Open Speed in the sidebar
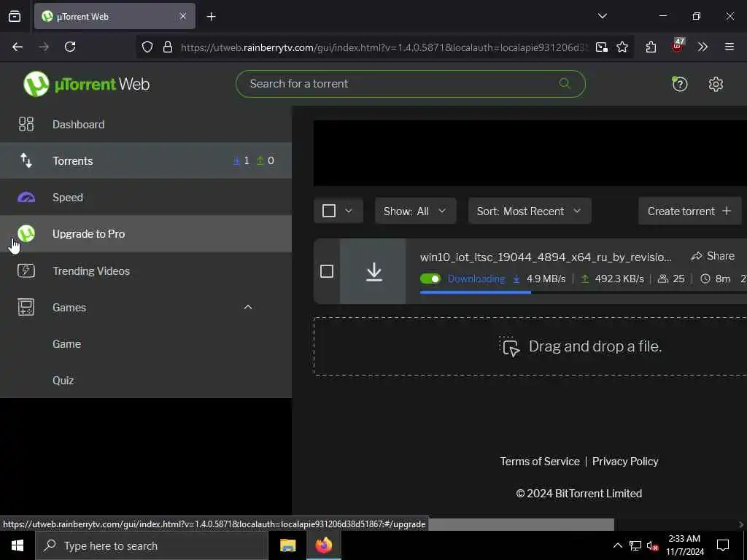The height and width of the screenshot is (560, 747). pyautogui.click(x=146, y=197)
